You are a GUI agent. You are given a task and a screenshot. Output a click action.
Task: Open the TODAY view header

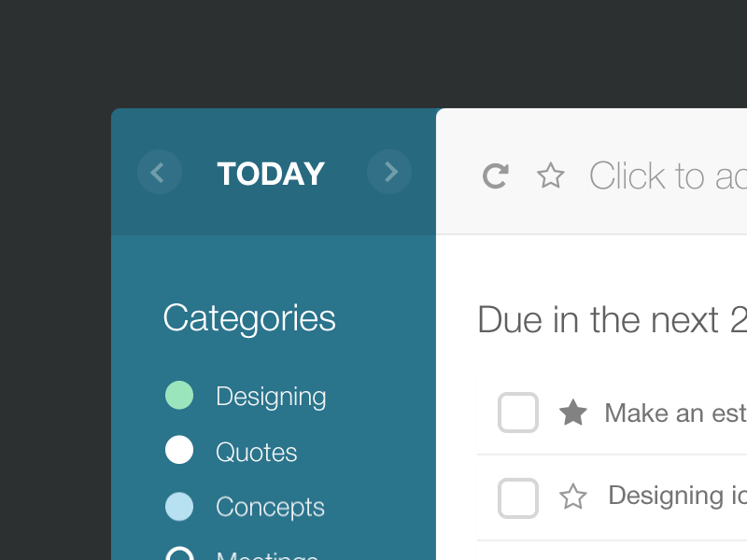(x=270, y=174)
